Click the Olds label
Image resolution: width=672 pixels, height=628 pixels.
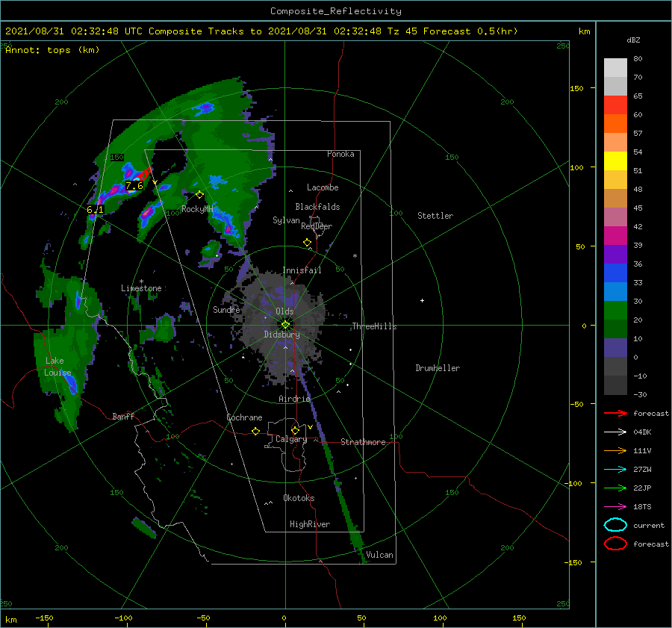pyautogui.click(x=284, y=311)
